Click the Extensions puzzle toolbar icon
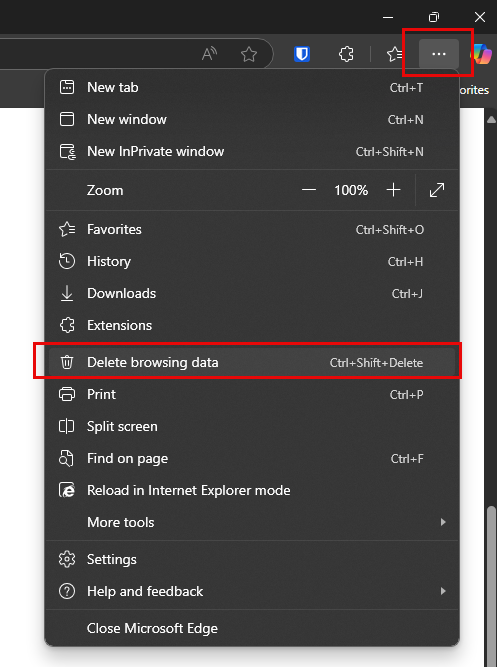 [x=346, y=54]
